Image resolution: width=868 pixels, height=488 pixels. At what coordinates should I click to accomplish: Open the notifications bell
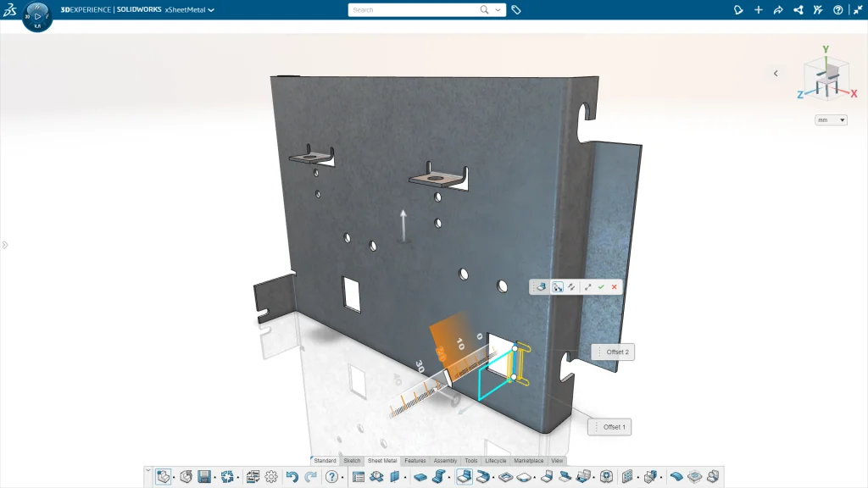point(738,10)
